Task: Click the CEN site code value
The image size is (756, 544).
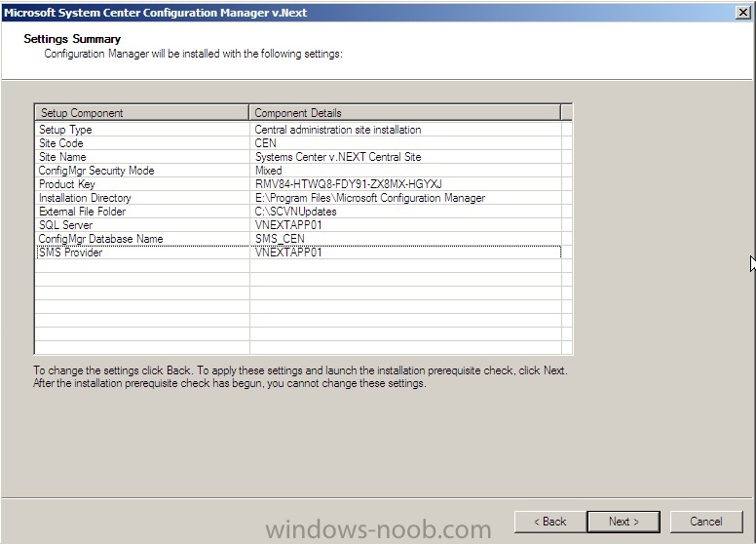Action: (265, 143)
